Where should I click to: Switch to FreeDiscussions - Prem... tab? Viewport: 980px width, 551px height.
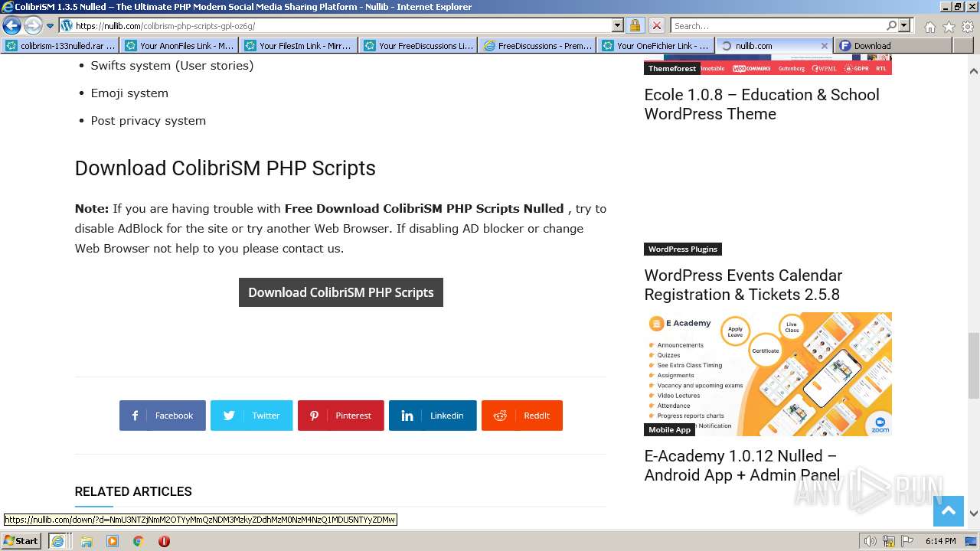538,46
